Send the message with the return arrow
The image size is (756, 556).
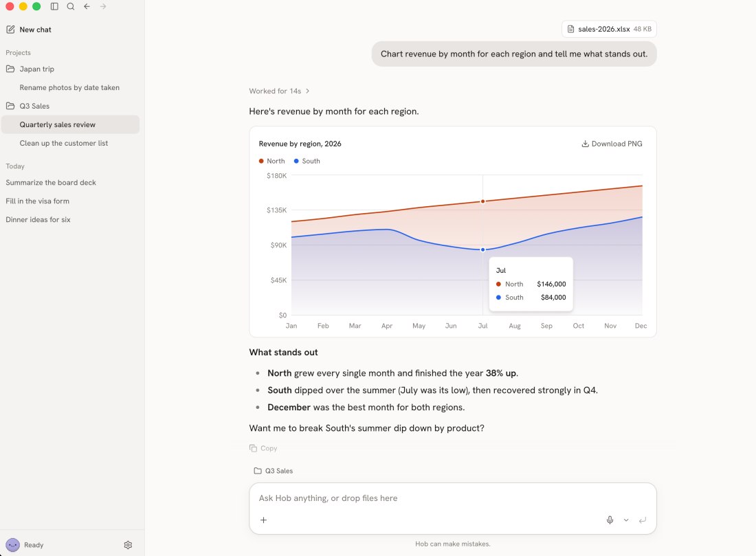tap(642, 520)
